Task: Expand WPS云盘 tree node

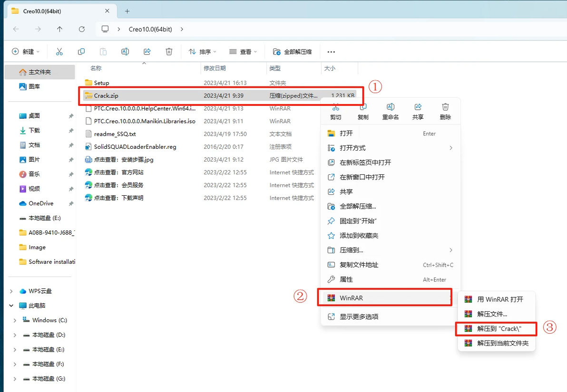Action: pyautogui.click(x=11, y=291)
